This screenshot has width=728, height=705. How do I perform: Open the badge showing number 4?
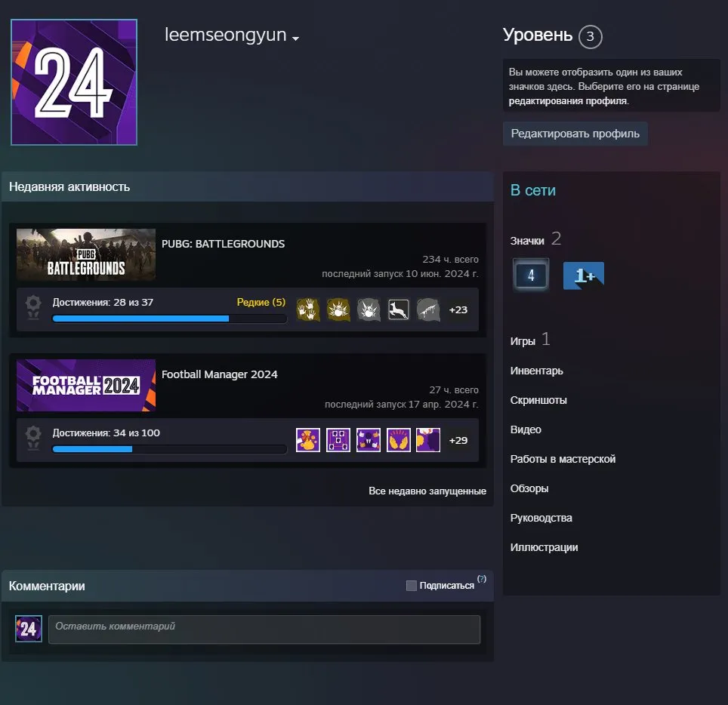click(531, 276)
